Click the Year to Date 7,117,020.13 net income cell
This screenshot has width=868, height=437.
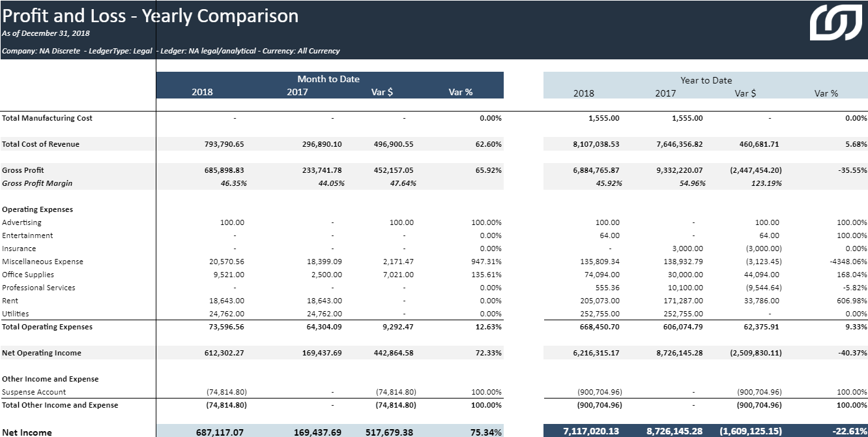click(591, 432)
